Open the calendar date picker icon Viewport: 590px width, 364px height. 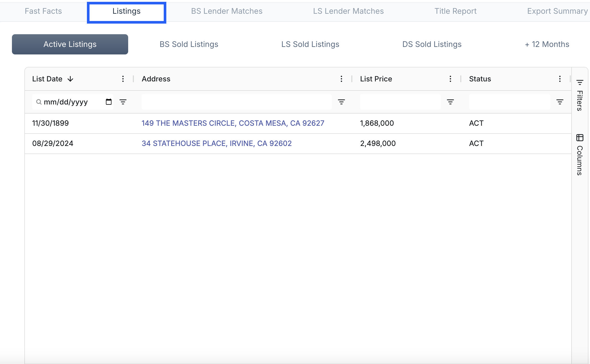pyautogui.click(x=109, y=102)
